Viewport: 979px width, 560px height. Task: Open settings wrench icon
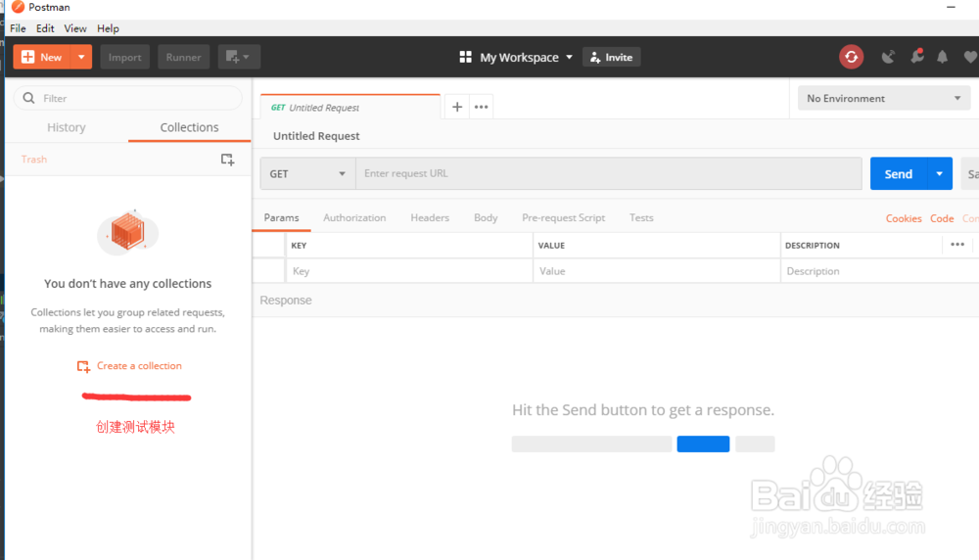point(916,57)
